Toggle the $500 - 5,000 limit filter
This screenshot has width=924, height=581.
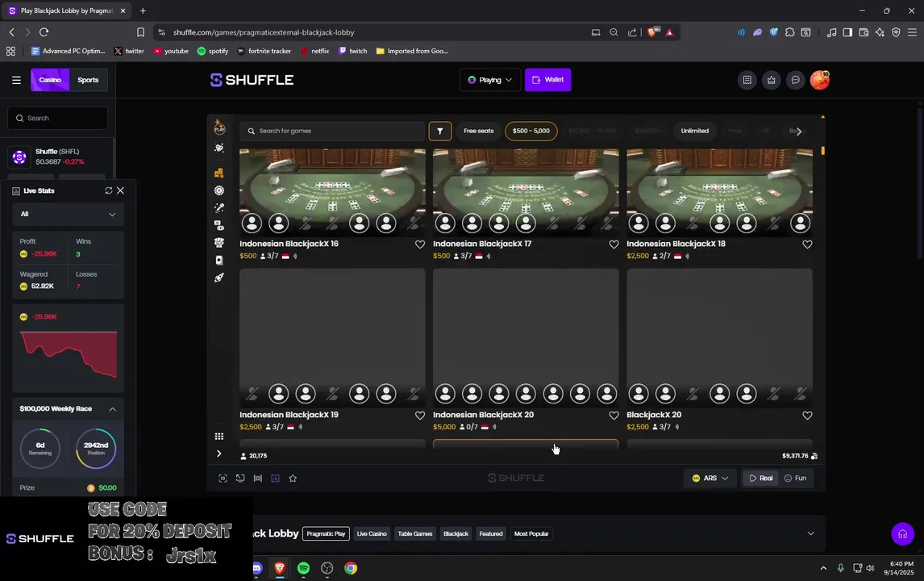531,131
